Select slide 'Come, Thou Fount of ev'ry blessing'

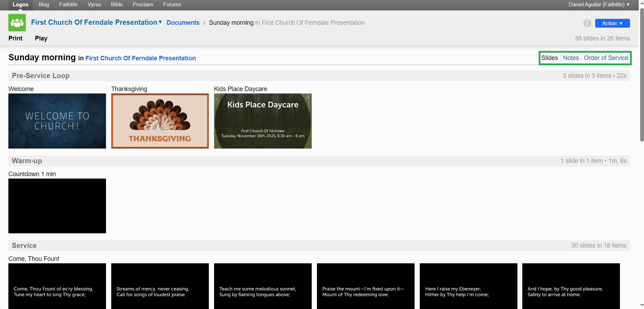[57, 286]
